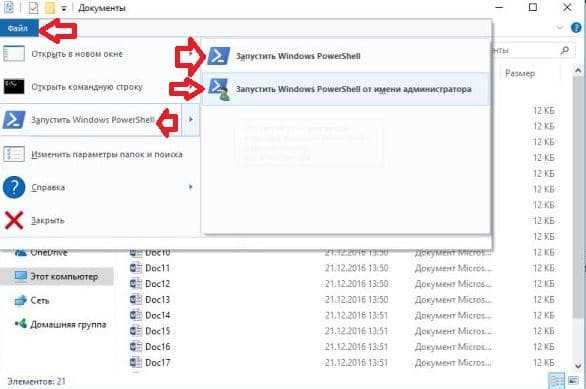Click the Doc11 Word document icon
This screenshot has width=586, height=389.
[135, 268]
